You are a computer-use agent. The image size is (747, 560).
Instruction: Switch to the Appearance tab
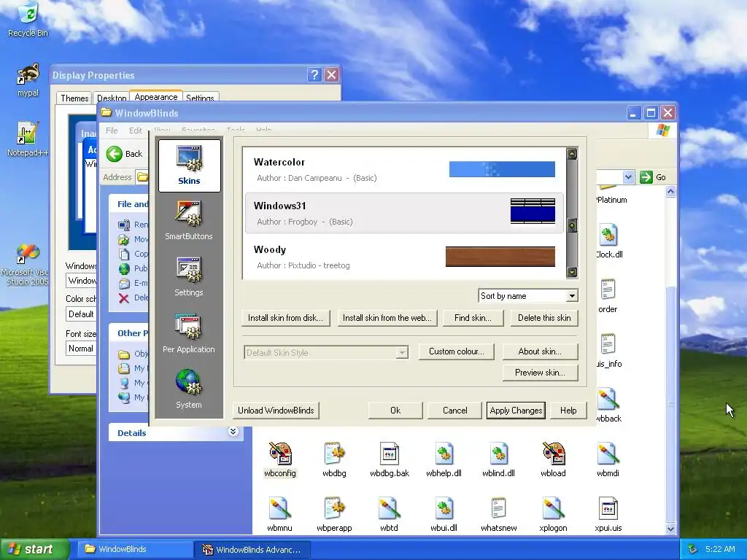coord(156,97)
